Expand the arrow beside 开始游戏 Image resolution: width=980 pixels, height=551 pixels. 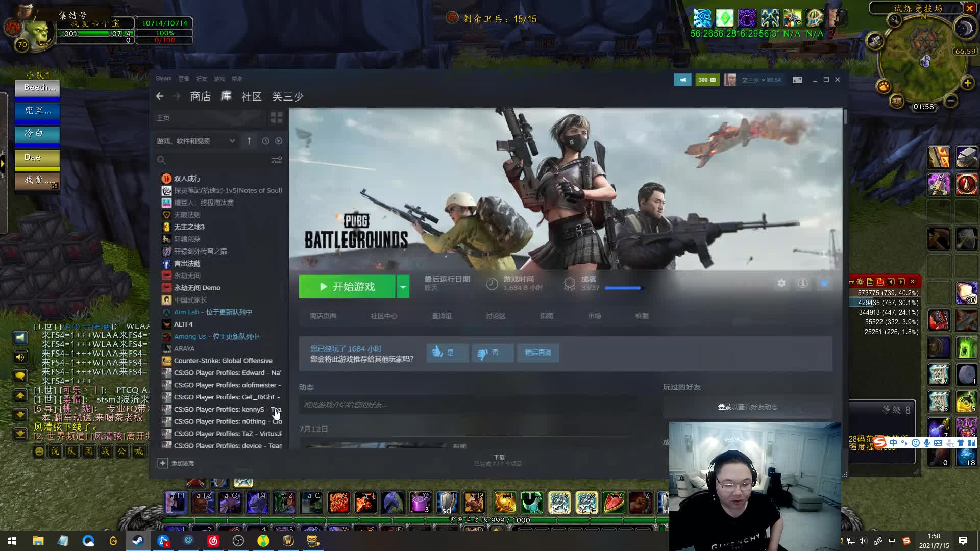click(x=403, y=287)
